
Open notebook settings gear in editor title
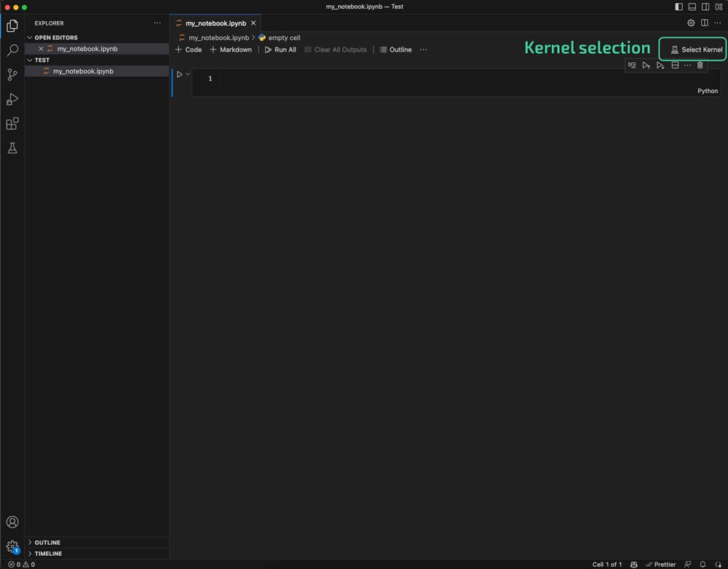691,23
